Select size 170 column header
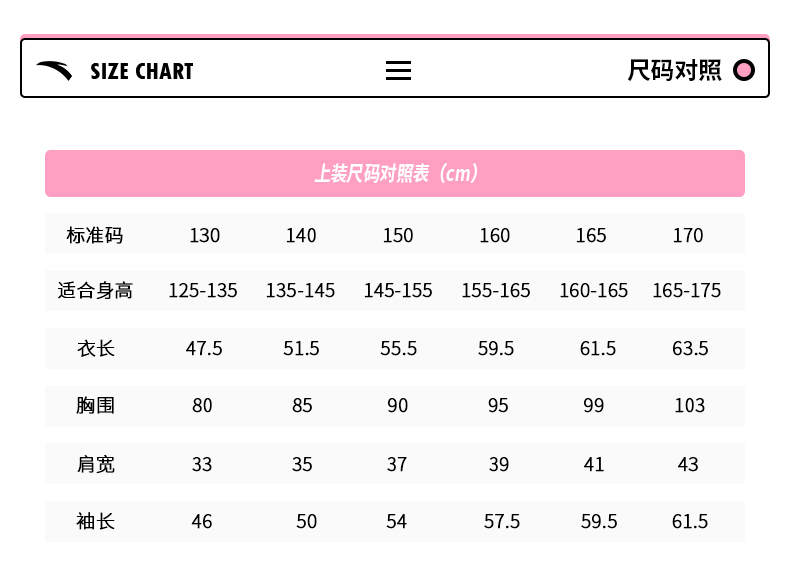This screenshot has height=564, width=790. 688,235
